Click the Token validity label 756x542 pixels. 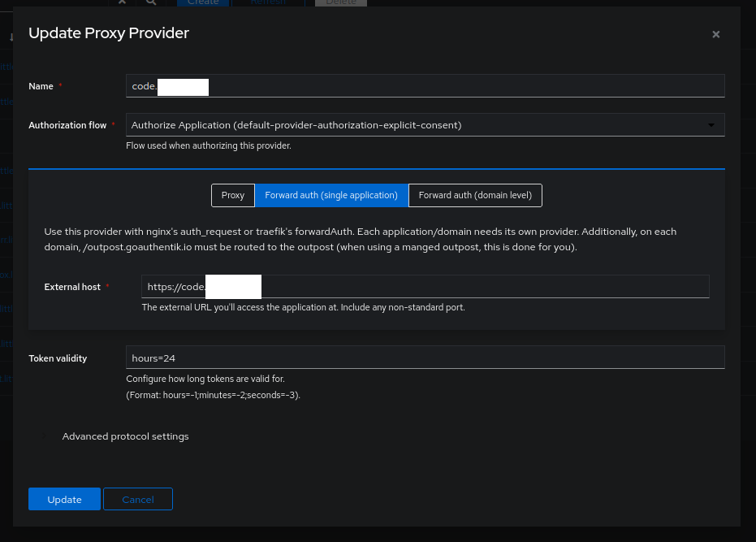[x=58, y=358]
